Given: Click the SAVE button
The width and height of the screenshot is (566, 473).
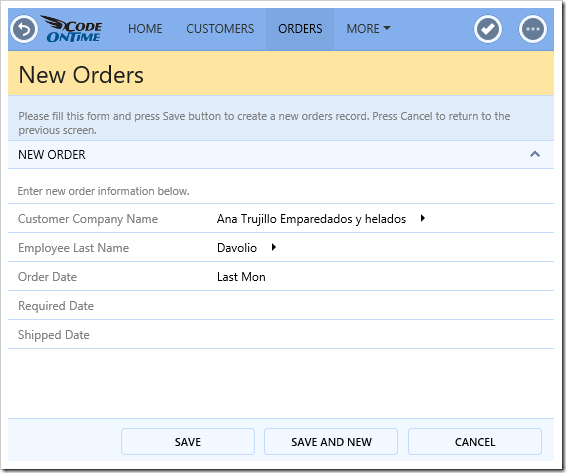Looking at the screenshot, I should [x=188, y=442].
